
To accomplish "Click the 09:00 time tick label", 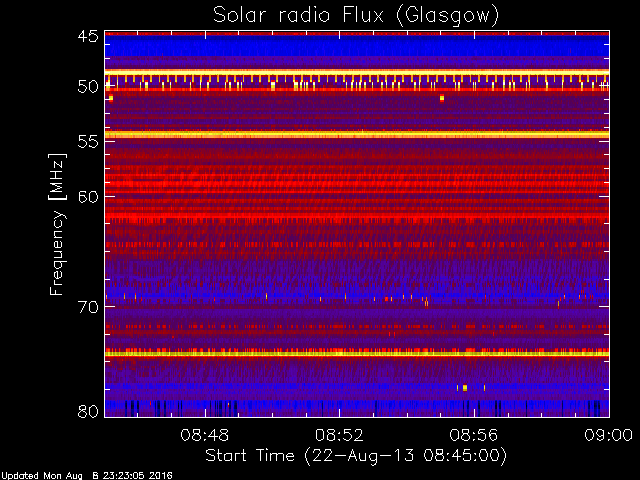I will click(609, 435).
